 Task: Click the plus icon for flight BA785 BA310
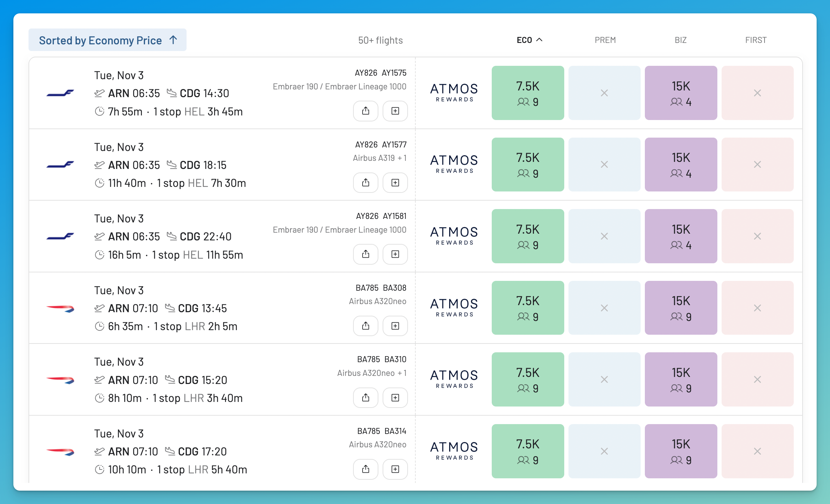pyautogui.click(x=395, y=398)
